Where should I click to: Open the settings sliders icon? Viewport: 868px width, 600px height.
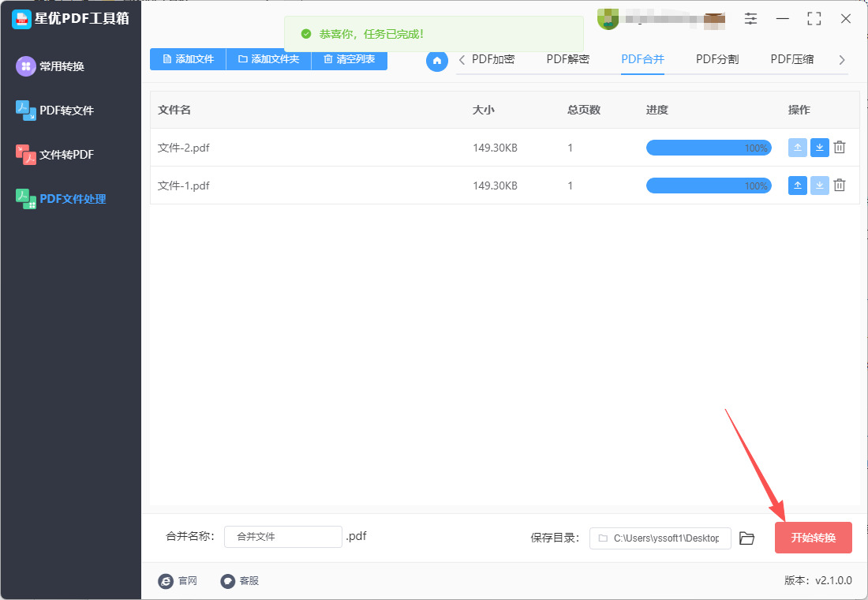(750, 18)
